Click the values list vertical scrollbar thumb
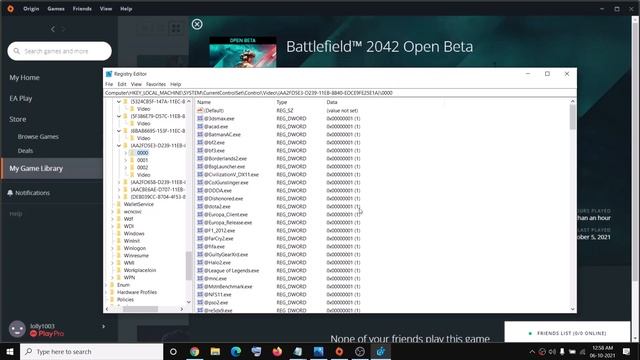This screenshot has height=360, width=640. coord(573,117)
